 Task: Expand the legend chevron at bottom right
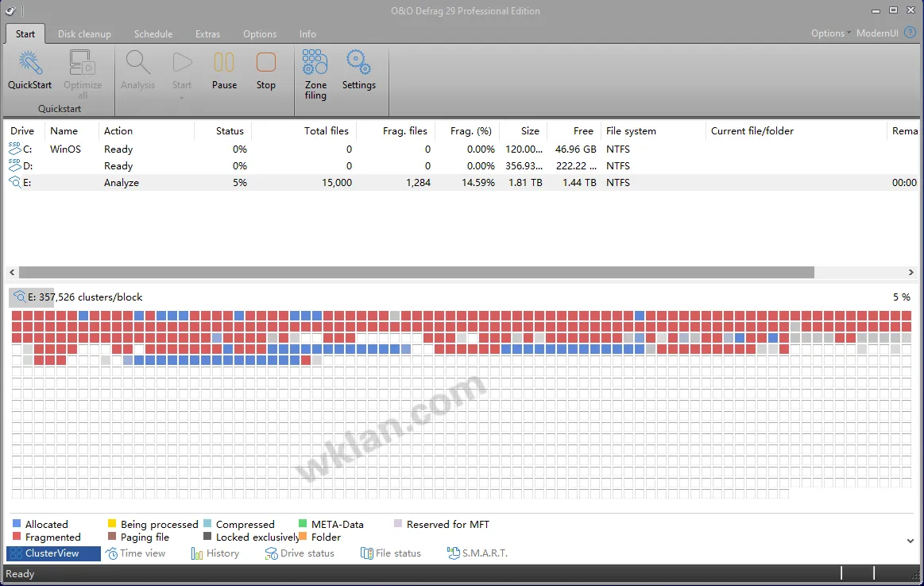910,541
